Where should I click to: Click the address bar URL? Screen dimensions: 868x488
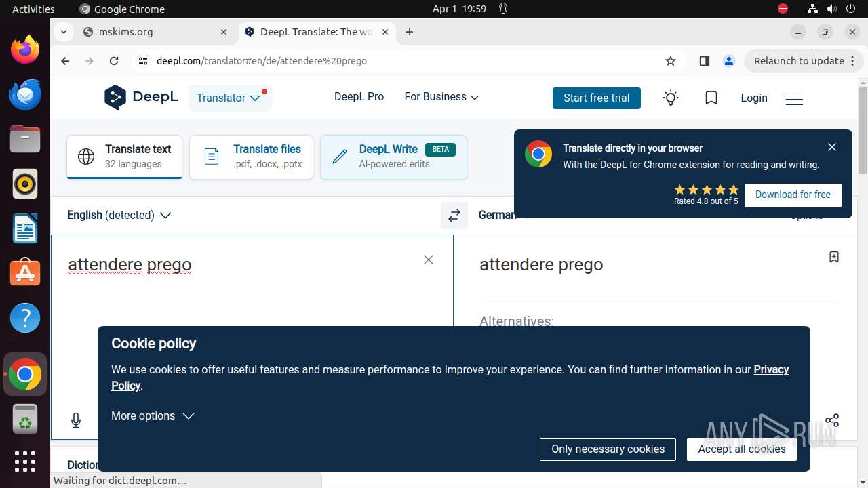(262, 61)
